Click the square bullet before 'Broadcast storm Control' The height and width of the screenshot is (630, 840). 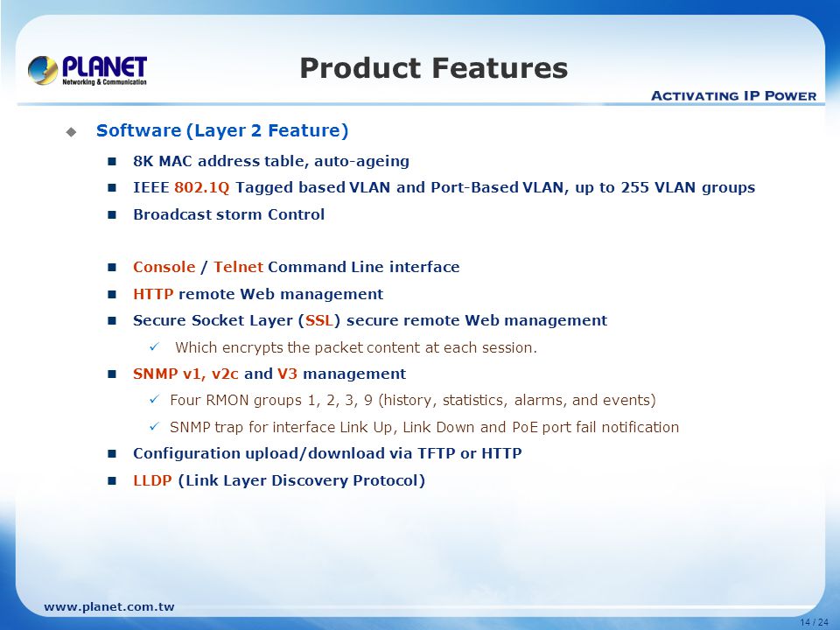(x=112, y=215)
